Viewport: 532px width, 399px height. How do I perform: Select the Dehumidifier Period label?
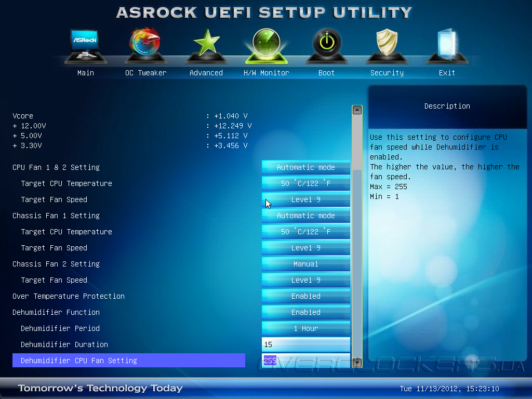click(x=60, y=328)
